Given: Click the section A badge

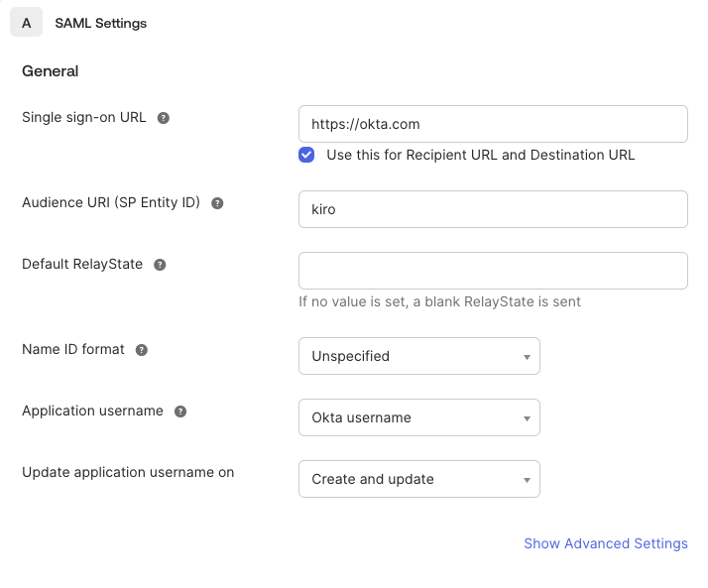Looking at the screenshot, I should click(x=26, y=23).
